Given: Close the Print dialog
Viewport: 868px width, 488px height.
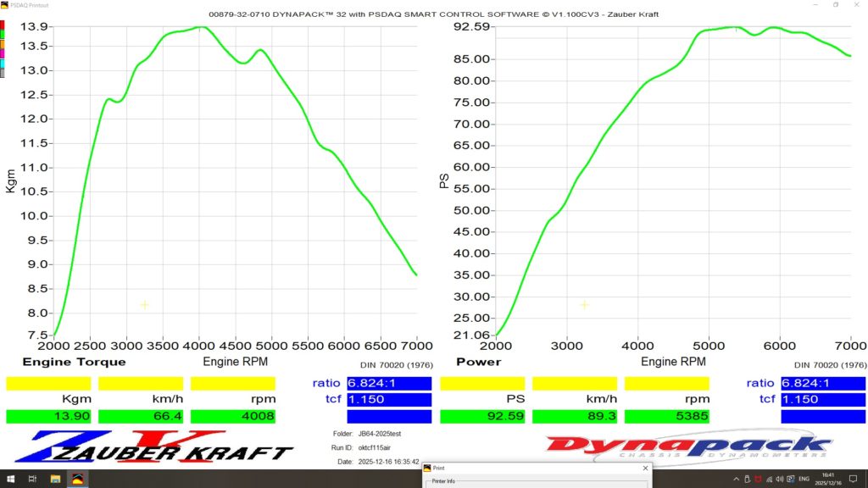Looking at the screenshot, I should (644, 468).
